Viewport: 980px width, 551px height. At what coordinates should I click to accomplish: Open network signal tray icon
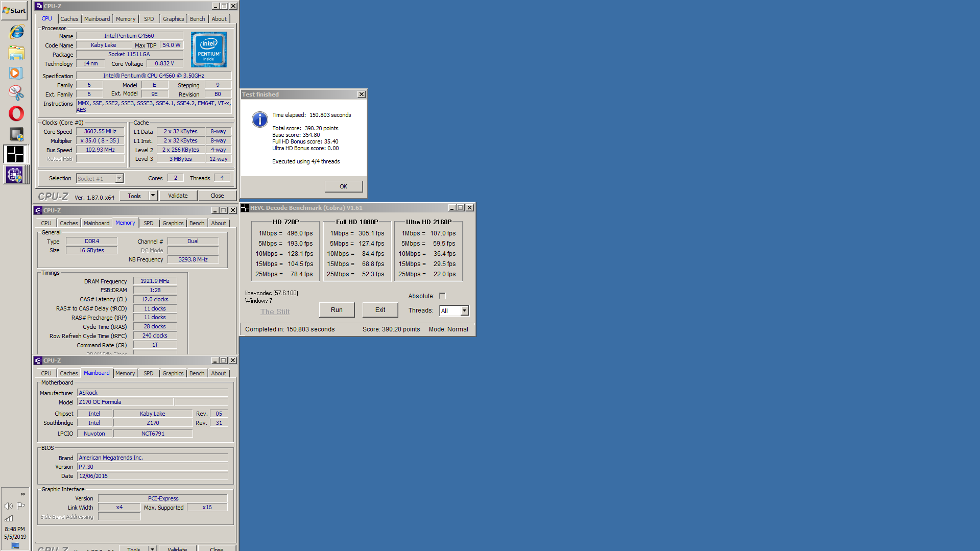[9, 518]
